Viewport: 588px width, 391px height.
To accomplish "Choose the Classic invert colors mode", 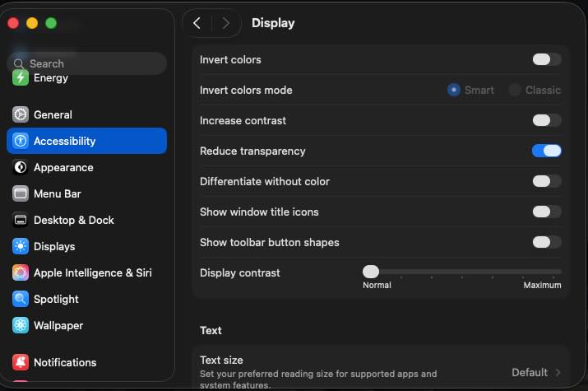I will pyautogui.click(x=515, y=90).
